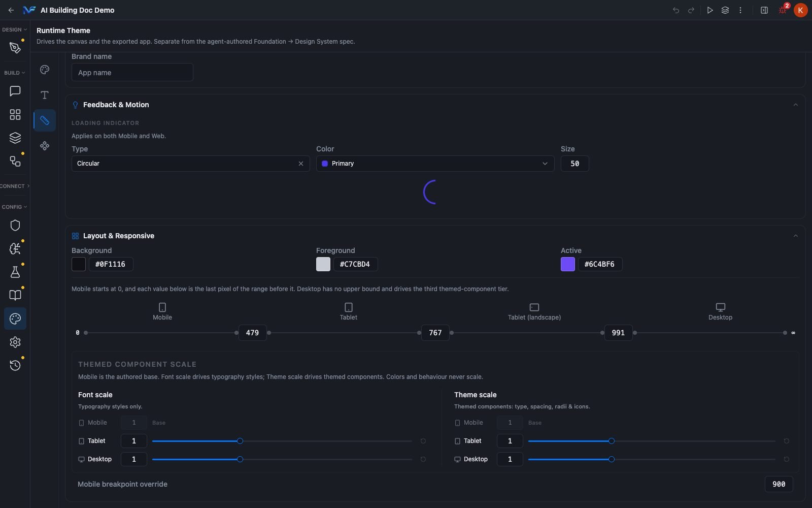Open the Color Primary dropdown
812x508 pixels.
tap(435, 164)
